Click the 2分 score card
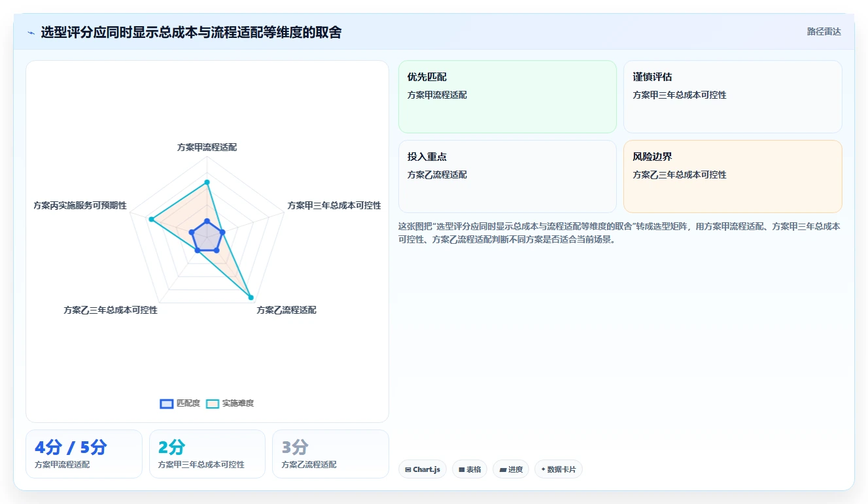 click(207, 454)
